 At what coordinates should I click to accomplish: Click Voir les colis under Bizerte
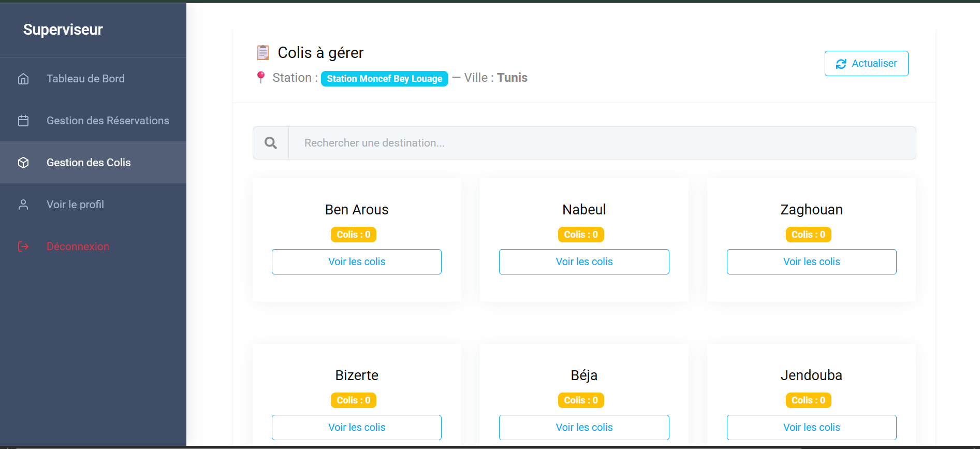tap(357, 427)
